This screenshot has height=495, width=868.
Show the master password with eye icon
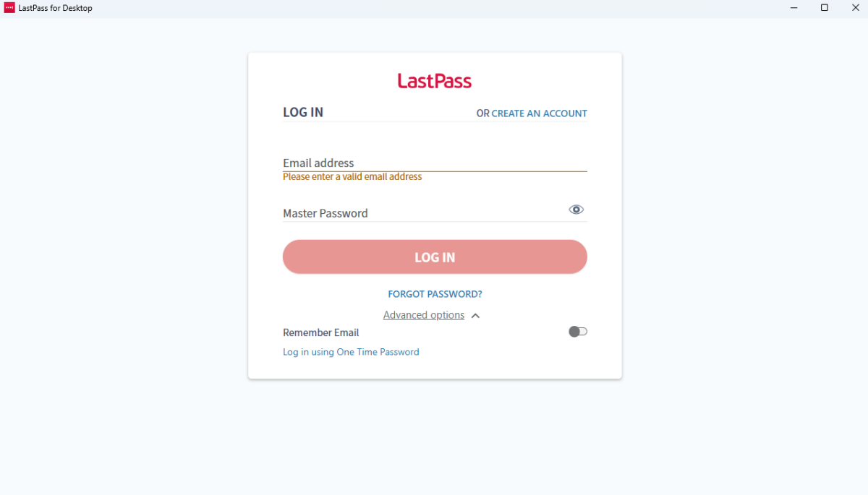click(576, 210)
